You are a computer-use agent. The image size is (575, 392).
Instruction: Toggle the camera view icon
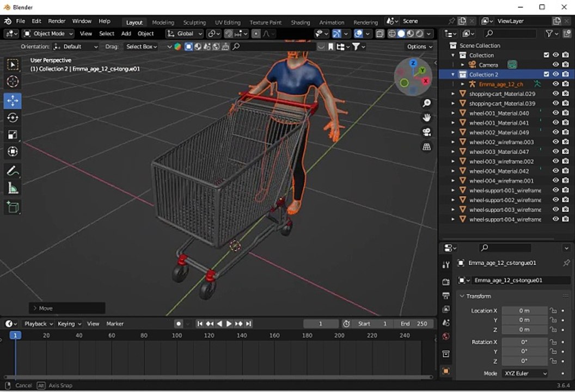[x=426, y=132]
